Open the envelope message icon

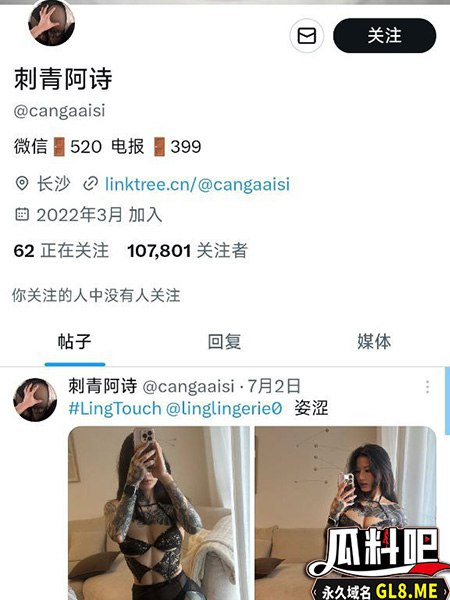point(307,36)
